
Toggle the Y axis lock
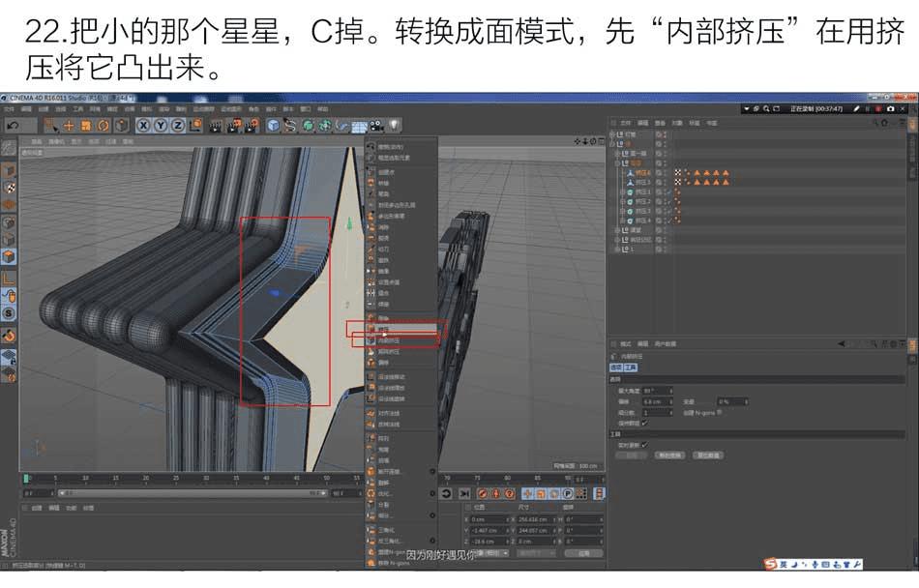tap(160, 126)
